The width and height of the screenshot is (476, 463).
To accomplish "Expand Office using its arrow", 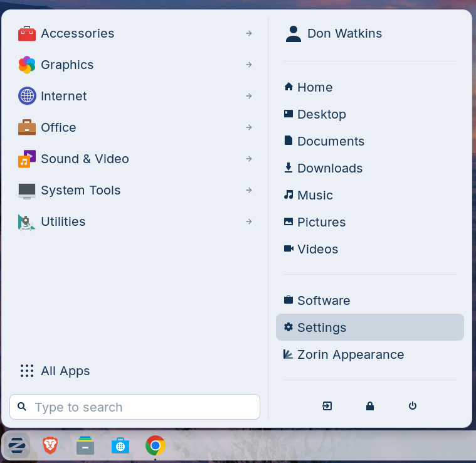I will click(x=249, y=127).
